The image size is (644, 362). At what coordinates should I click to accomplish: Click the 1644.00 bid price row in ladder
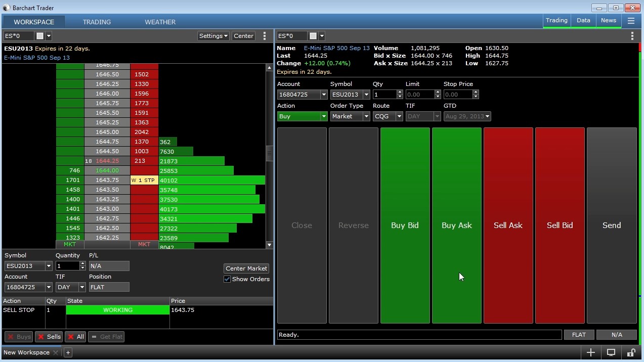point(107,170)
